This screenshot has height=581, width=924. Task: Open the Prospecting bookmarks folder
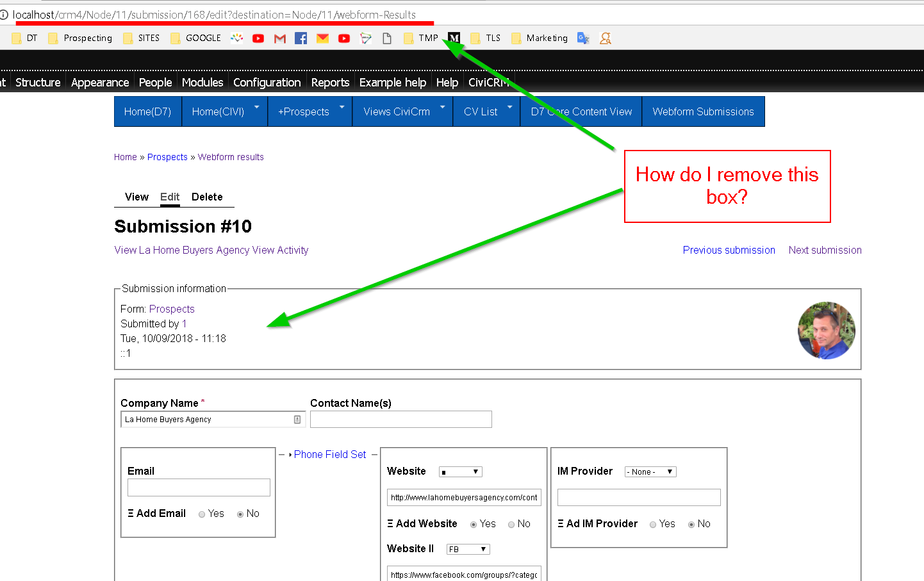coord(80,38)
